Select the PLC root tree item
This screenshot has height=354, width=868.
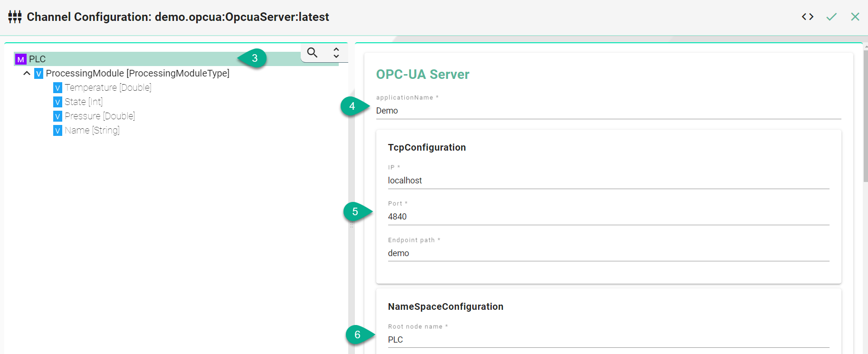38,59
